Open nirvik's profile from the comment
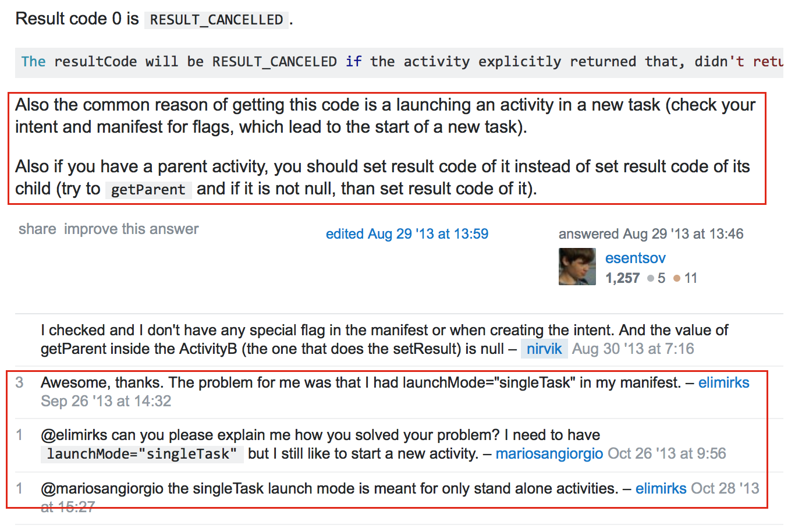Screen dimensions: 802x532 pyautogui.click(x=544, y=349)
